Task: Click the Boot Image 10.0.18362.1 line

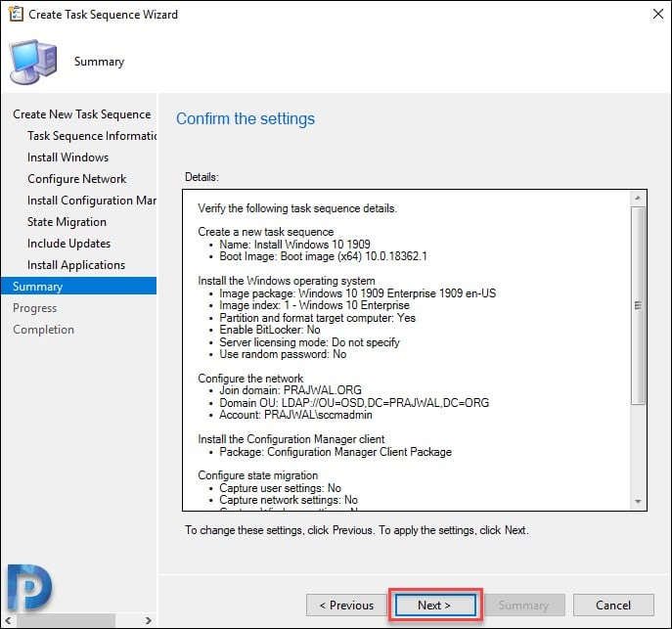Action: [323, 256]
